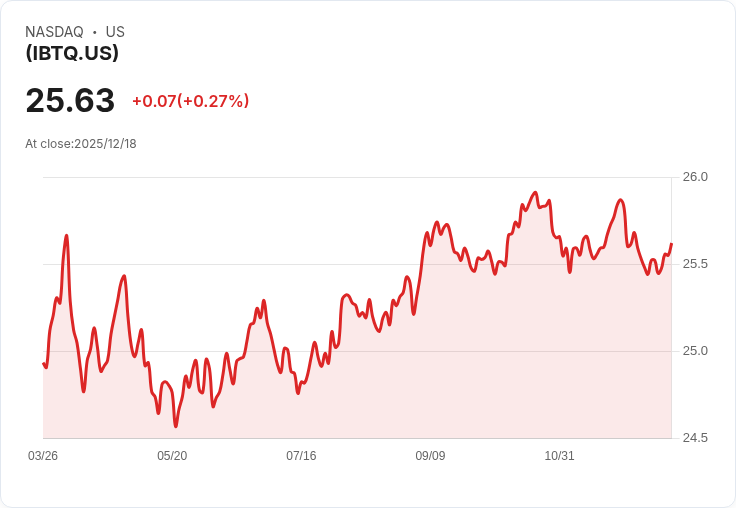The width and height of the screenshot is (736, 508).
Task: Click the 25.0 y-axis price label
Action: point(695,351)
